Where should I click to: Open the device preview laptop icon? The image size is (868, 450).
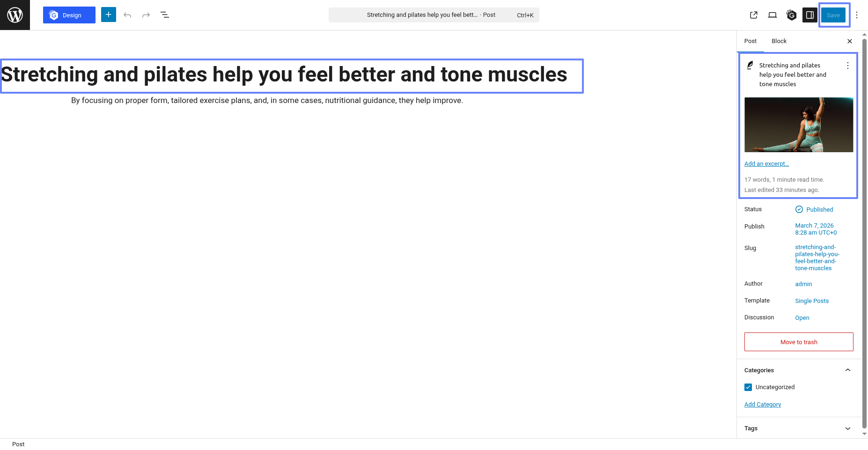(x=772, y=15)
